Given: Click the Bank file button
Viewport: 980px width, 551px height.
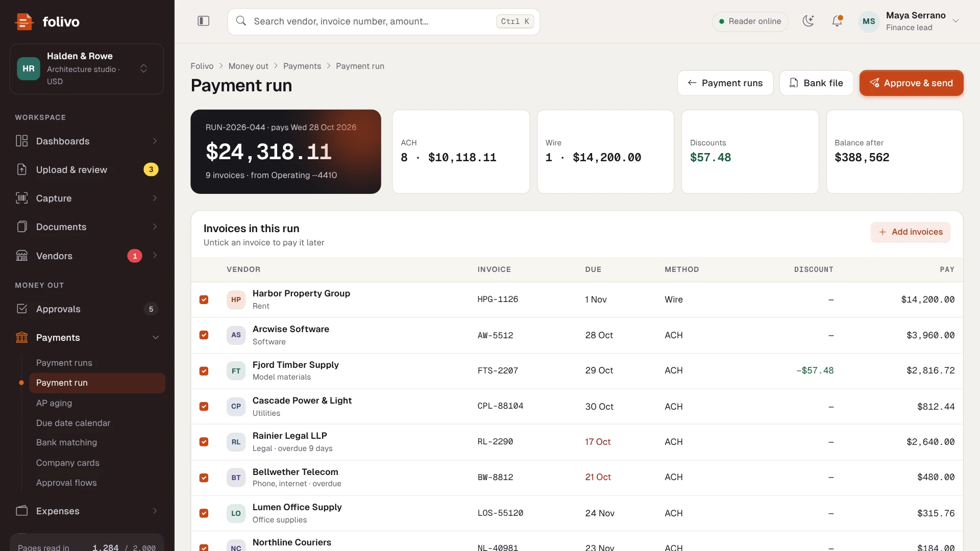Looking at the screenshot, I should pos(816,83).
